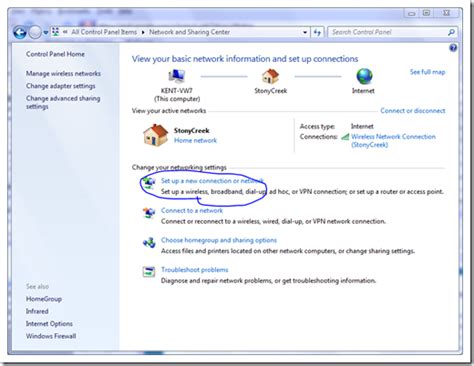Open HomeGroup under See also
This screenshot has height=366, width=474.
coord(44,299)
